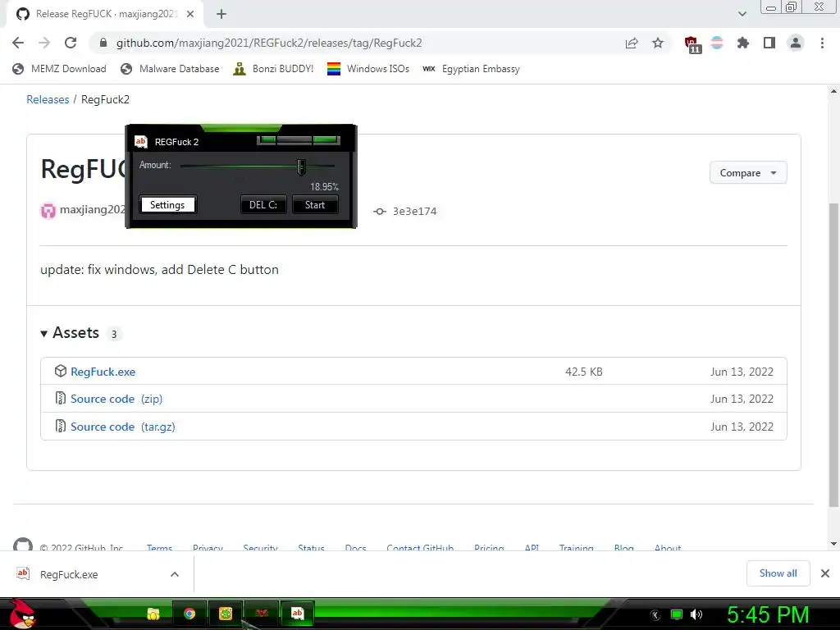
Task: Open the Chrome profile avatar
Action: pos(796,43)
